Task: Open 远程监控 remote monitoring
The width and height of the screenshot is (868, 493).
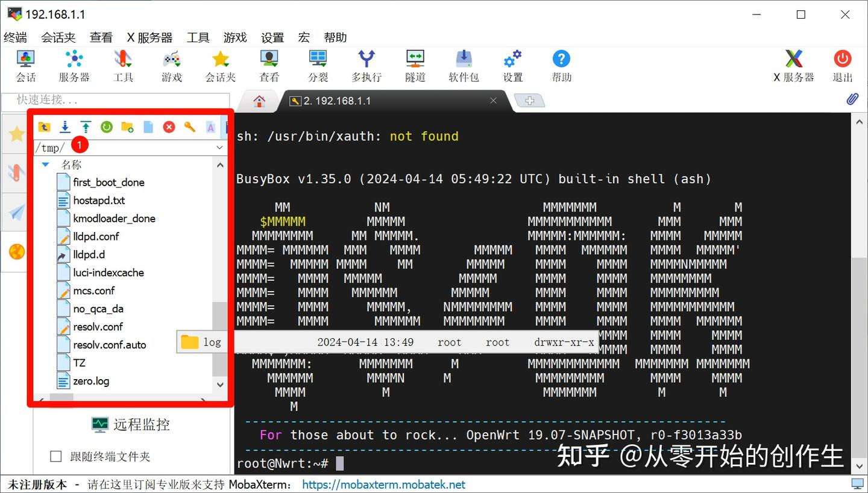Action: [x=131, y=424]
